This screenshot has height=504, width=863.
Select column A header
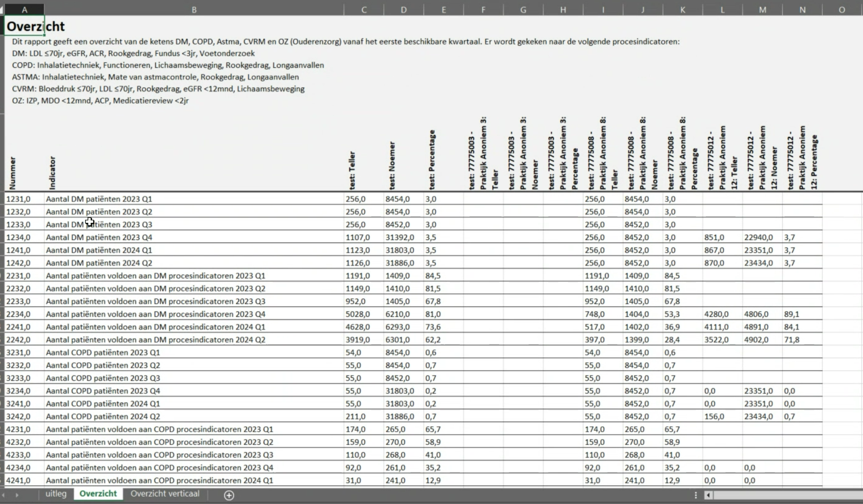(x=24, y=10)
